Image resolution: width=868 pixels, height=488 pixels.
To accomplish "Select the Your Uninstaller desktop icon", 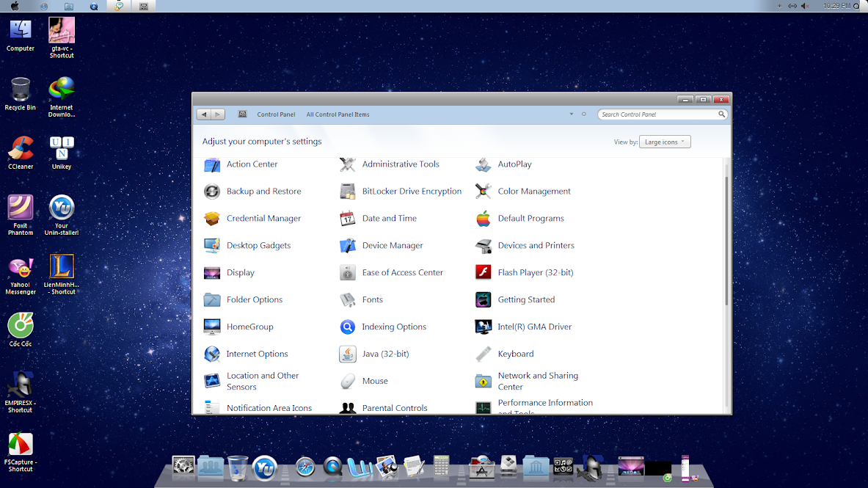I will (x=62, y=216).
